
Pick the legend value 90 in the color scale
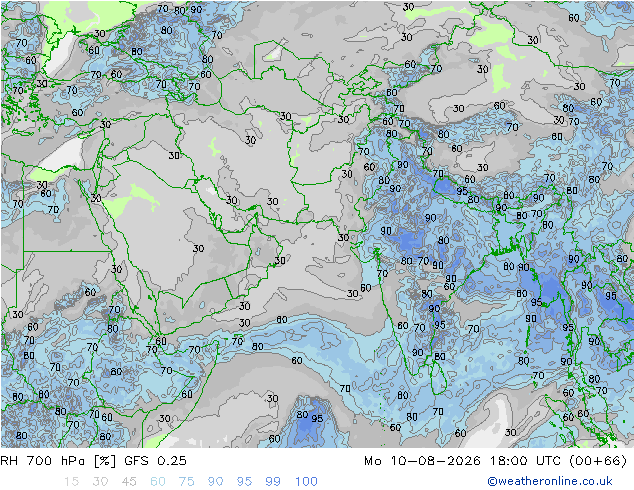pos(215,481)
